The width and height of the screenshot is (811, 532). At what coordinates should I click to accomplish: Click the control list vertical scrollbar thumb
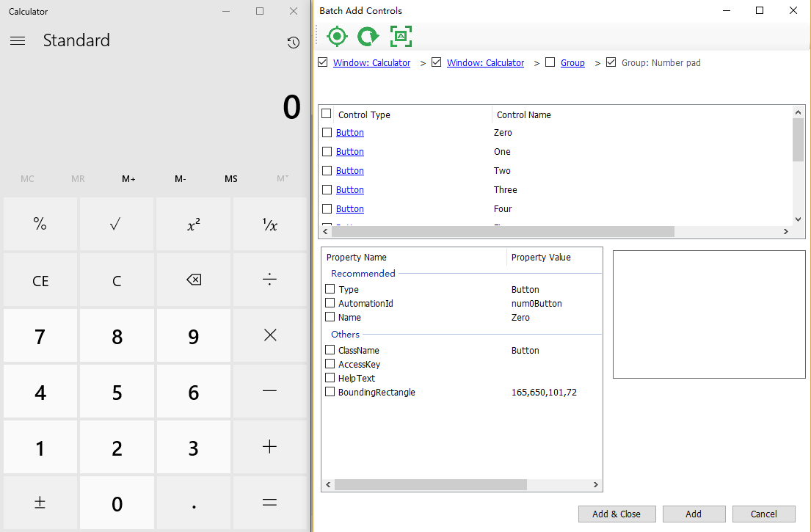(x=798, y=139)
